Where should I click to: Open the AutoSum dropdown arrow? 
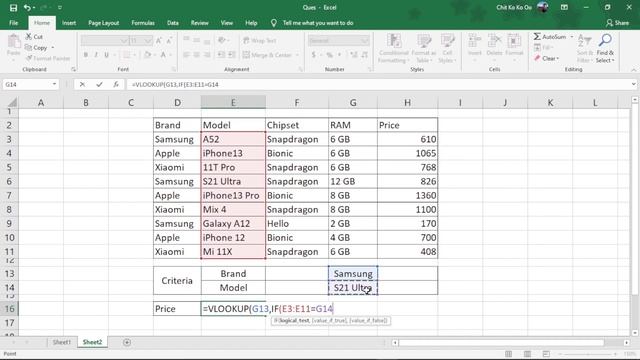[571, 37]
